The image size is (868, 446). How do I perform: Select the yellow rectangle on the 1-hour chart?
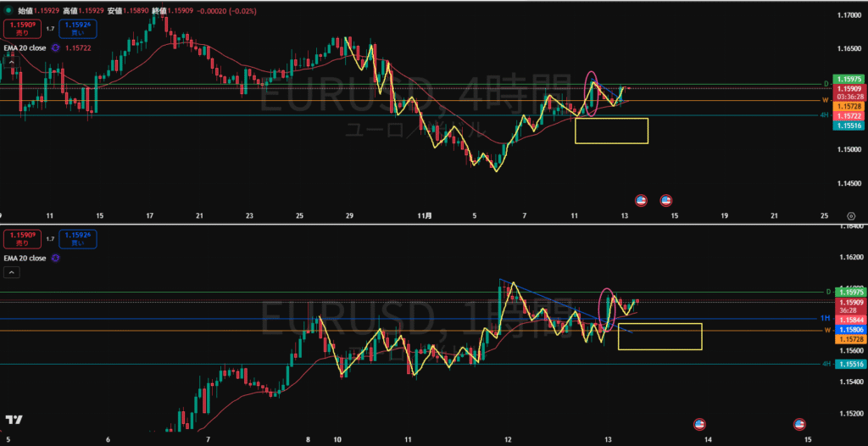(659, 324)
